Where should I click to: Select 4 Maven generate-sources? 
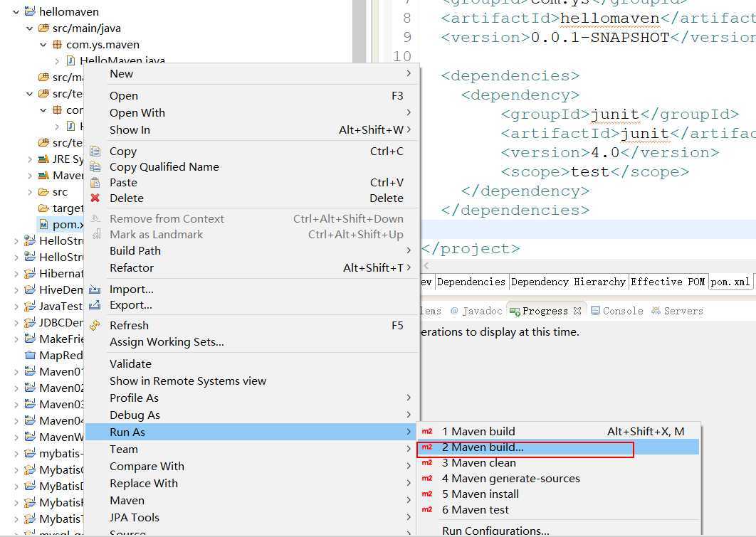coord(558,478)
